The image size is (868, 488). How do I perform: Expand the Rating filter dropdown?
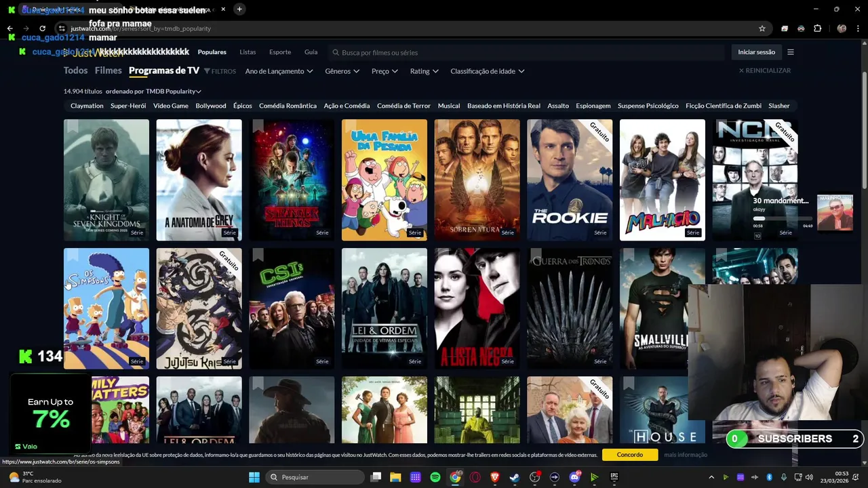click(425, 71)
